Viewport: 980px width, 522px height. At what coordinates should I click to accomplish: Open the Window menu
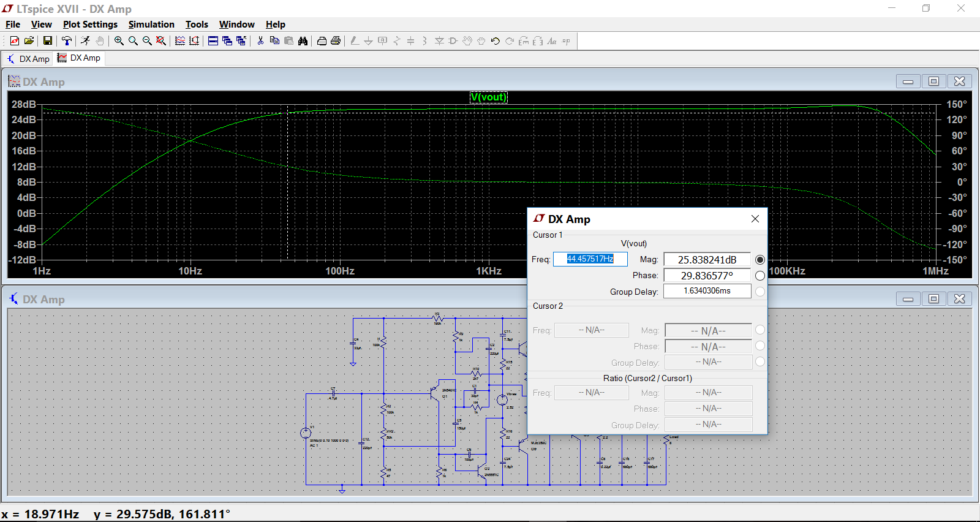pos(236,25)
